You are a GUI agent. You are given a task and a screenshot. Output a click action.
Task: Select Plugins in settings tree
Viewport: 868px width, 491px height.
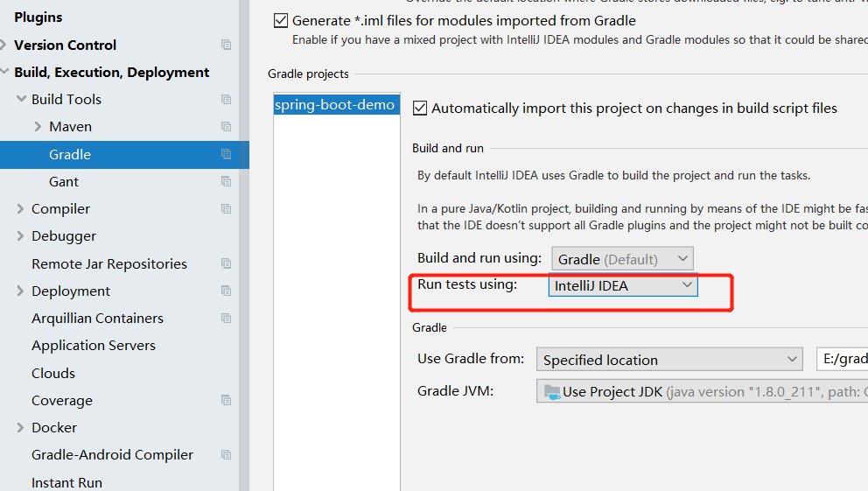point(38,18)
